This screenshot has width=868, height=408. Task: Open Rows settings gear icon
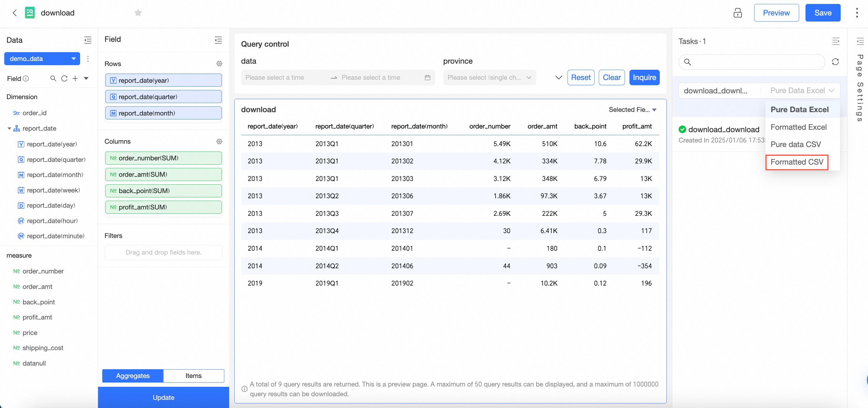(x=219, y=64)
